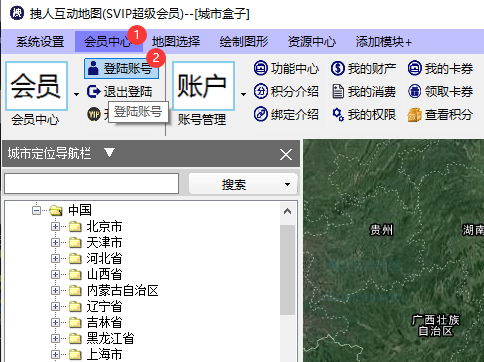Screen dimensions: 484x362
Task: Click the city search input field
Action: coord(92,183)
